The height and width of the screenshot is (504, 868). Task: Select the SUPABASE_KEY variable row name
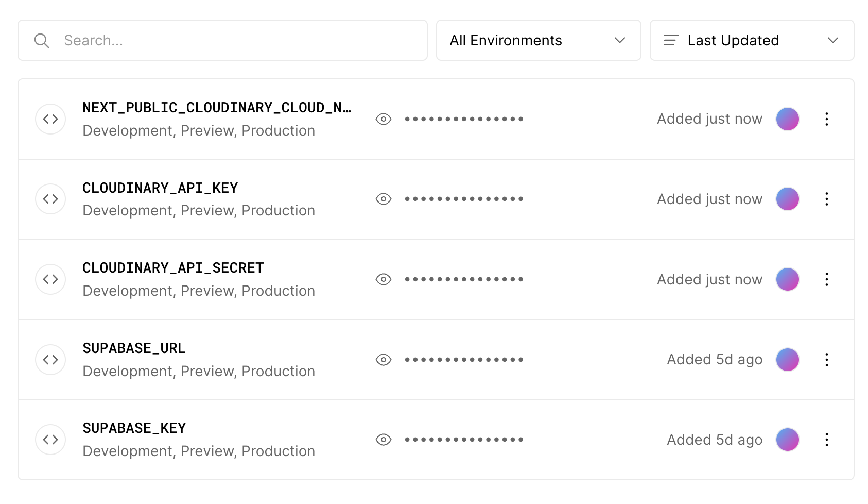click(x=134, y=428)
